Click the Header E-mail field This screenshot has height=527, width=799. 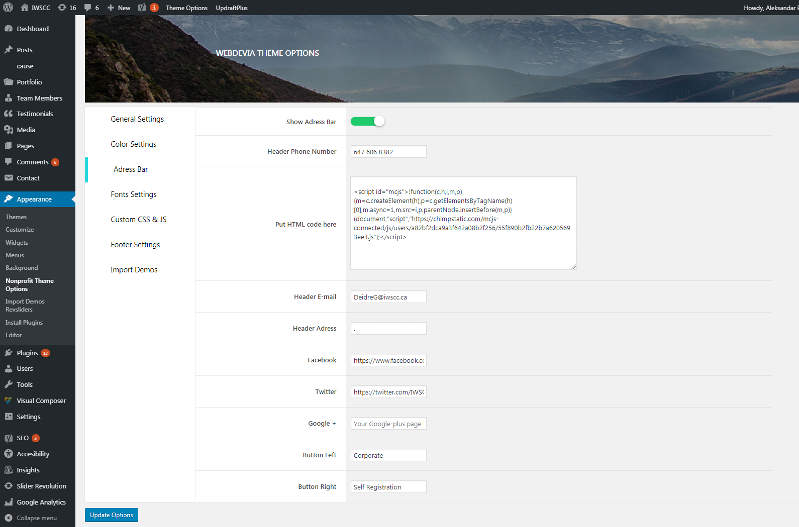[388, 297]
